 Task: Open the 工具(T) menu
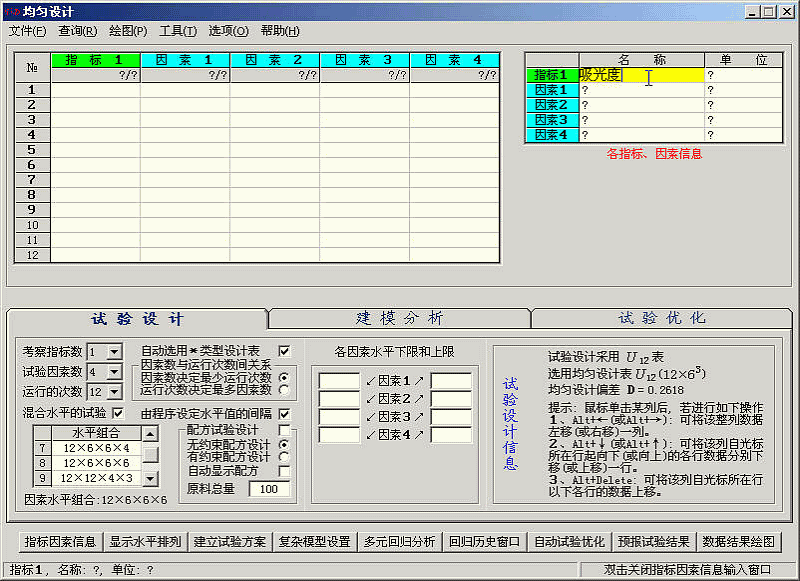(178, 31)
